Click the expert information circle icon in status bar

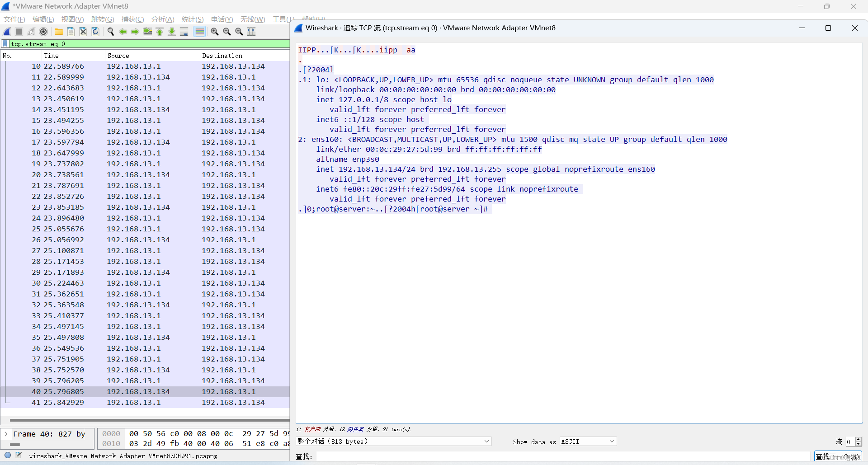pyautogui.click(x=8, y=456)
